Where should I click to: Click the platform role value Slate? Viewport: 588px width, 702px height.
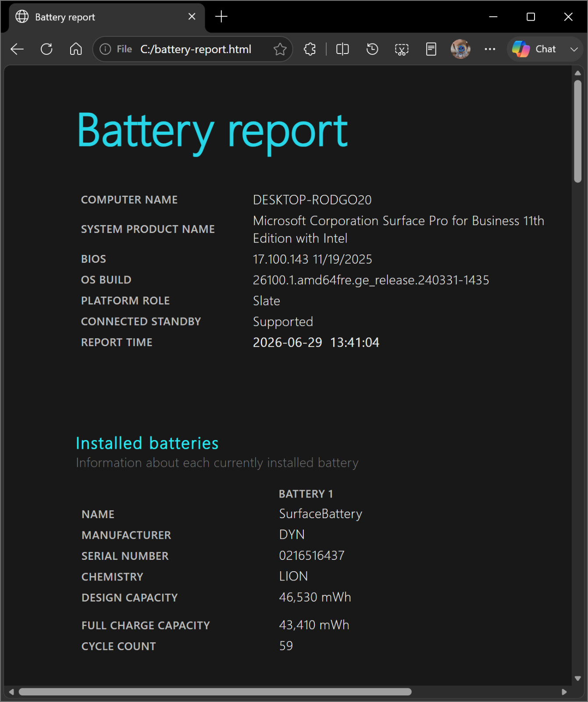tap(267, 301)
